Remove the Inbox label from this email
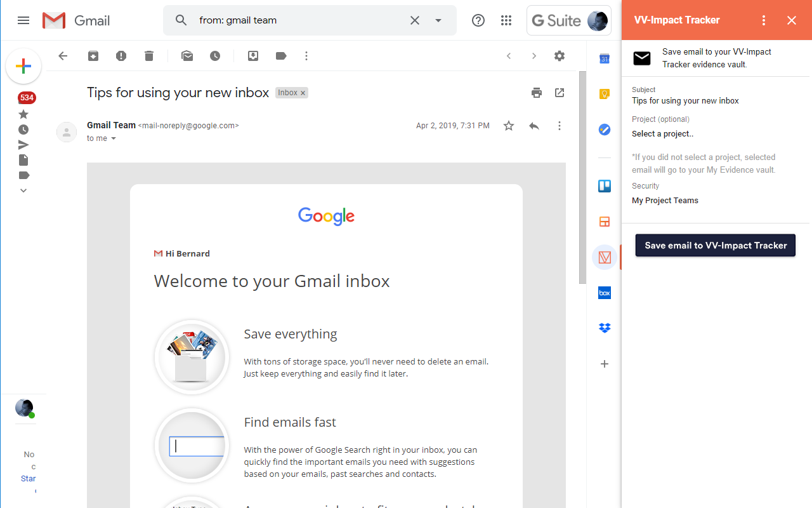The height and width of the screenshot is (508, 812). click(x=303, y=93)
